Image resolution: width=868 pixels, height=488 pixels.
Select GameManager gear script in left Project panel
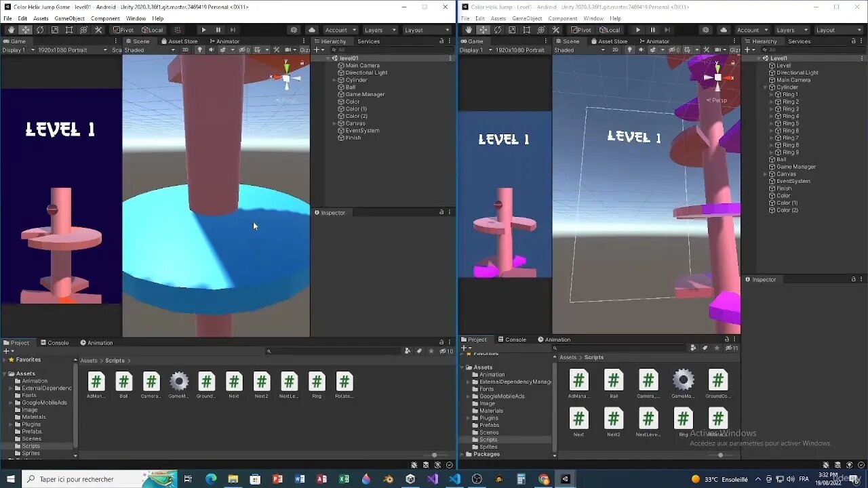click(179, 386)
